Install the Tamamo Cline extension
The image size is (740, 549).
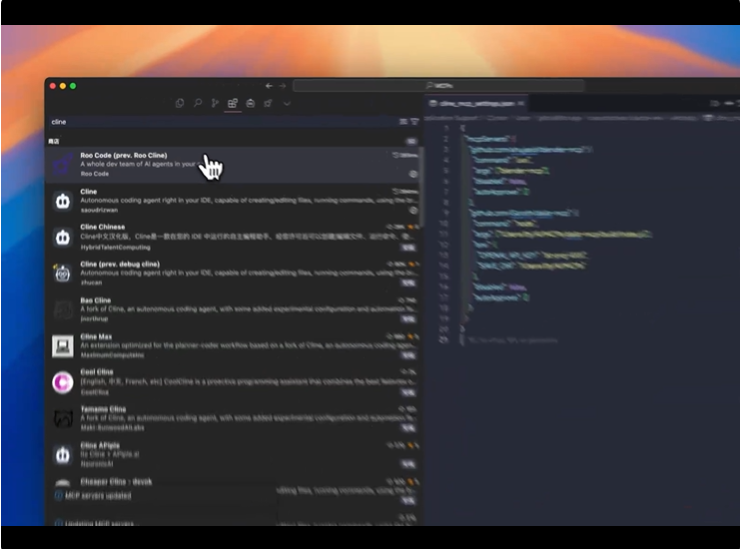pyautogui.click(x=408, y=428)
